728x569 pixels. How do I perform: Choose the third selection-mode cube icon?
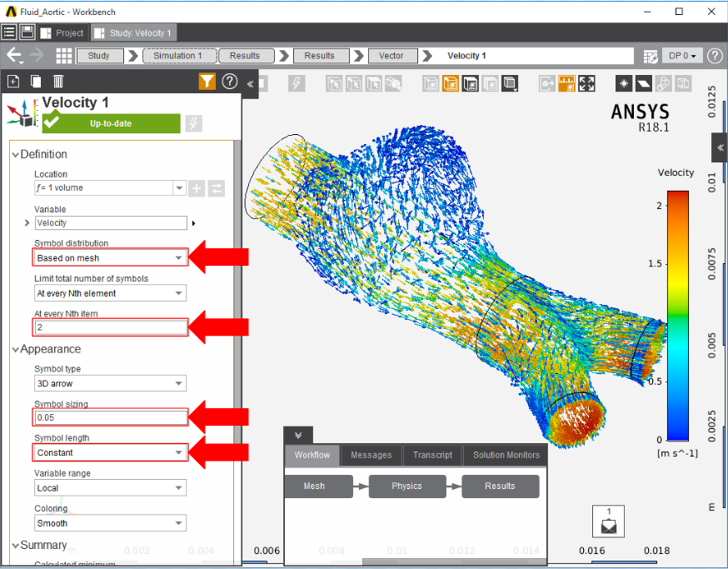374,83
